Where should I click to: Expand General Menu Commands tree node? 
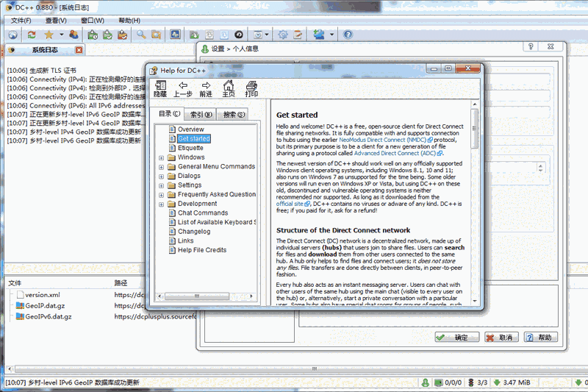(x=161, y=167)
